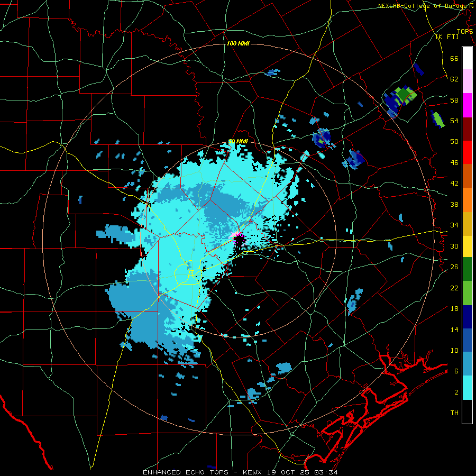The width and height of the screenshot is (476, 476).
Task: Click the 66 scale value
Action: pyautogui.click(x=454, y=58)
